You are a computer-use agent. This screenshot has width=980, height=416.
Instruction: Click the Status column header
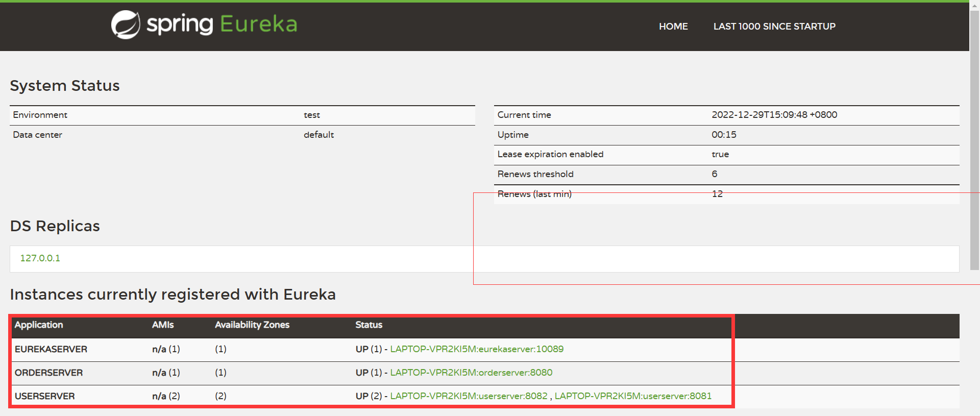pos(369,325)
